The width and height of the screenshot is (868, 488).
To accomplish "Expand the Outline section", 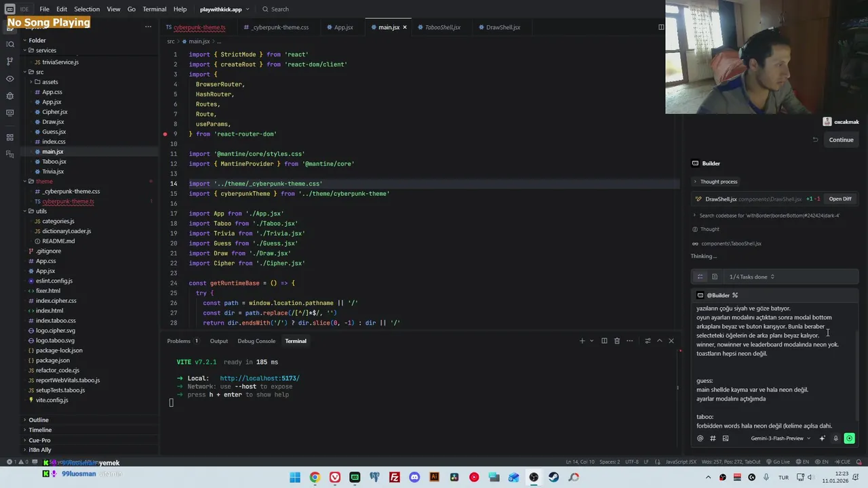I will [x=39, y=420].
